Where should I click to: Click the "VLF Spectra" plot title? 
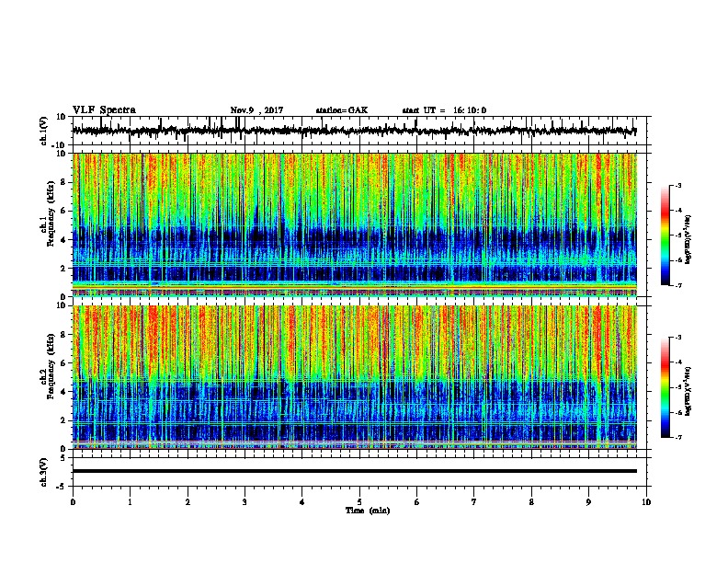click(104, 110)
